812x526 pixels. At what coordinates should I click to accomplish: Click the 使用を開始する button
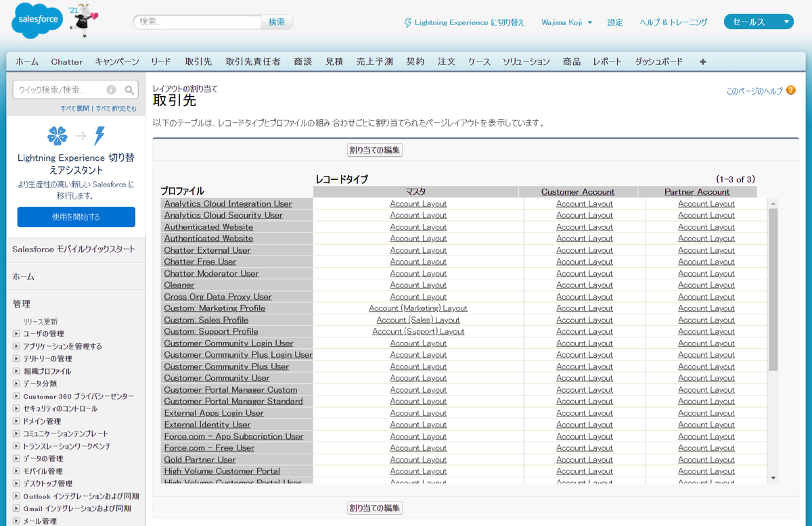(x=76, y=217)
